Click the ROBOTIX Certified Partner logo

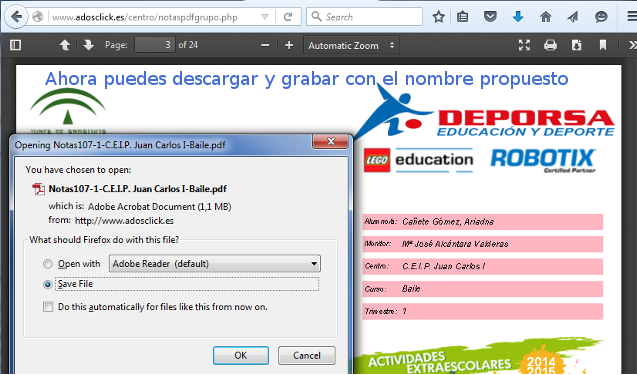click(x=543, y=161)
